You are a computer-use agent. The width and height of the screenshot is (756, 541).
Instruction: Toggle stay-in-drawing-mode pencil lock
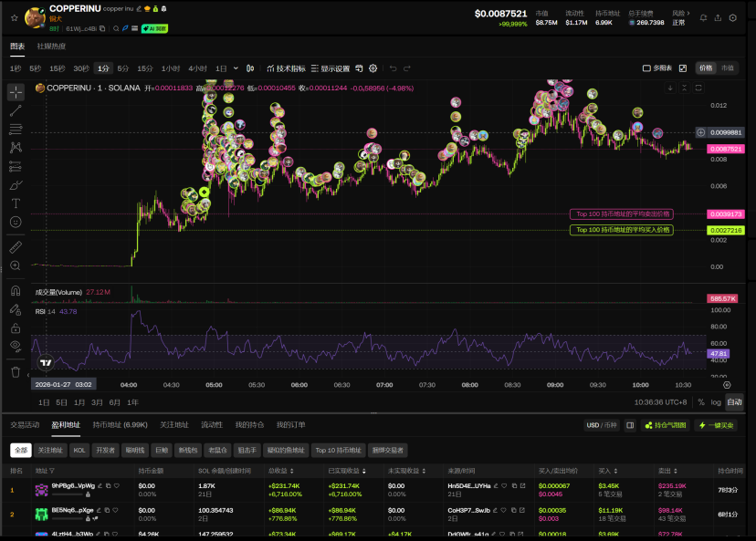tap(16, 310)
